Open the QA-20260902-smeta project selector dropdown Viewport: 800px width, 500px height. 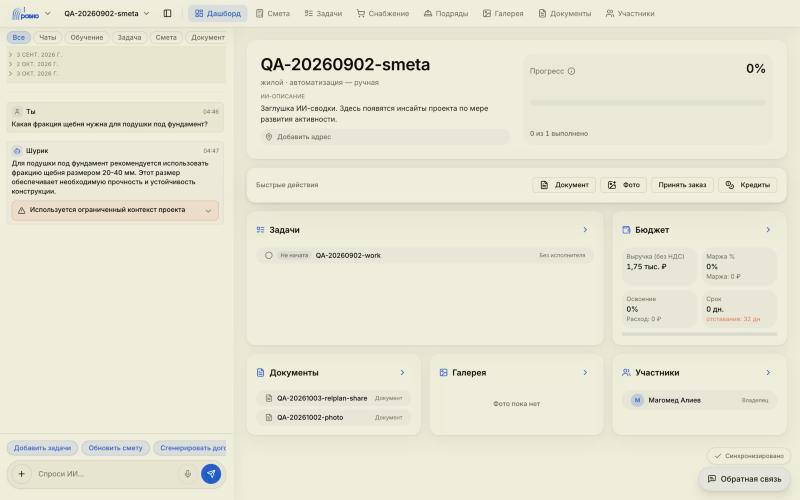(107, 13)
